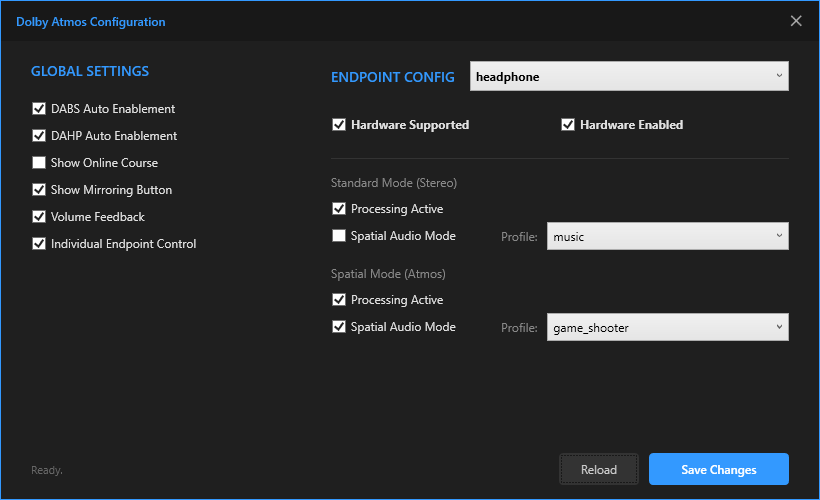Disable Individual Endpoint Control
Viewport: 820px width, 500px height.
[x=39, y=244]
